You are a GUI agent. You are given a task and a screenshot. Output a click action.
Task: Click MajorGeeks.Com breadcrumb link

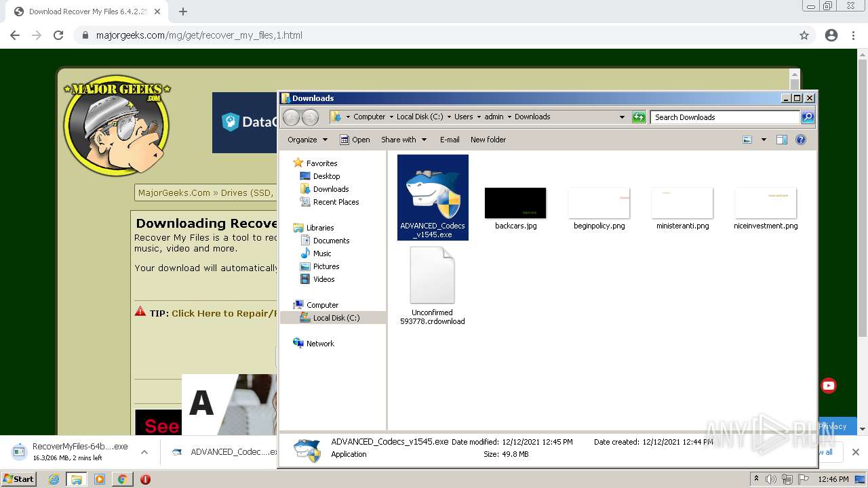tap(174, 193)
